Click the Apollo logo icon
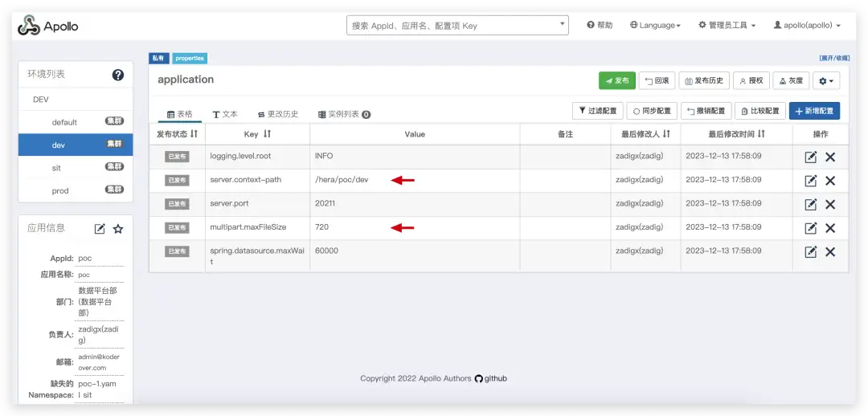Viewport: 868px width, 416px height. [x=29, y=26]
